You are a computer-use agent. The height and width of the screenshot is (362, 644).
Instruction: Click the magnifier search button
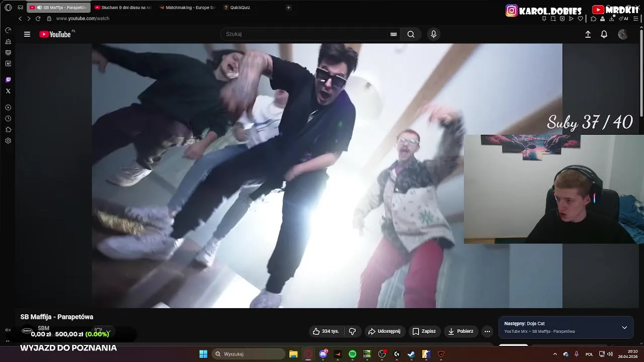point(411,34)
